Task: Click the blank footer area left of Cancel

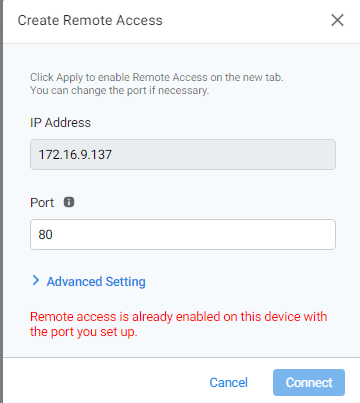Action: click(103, 382)
